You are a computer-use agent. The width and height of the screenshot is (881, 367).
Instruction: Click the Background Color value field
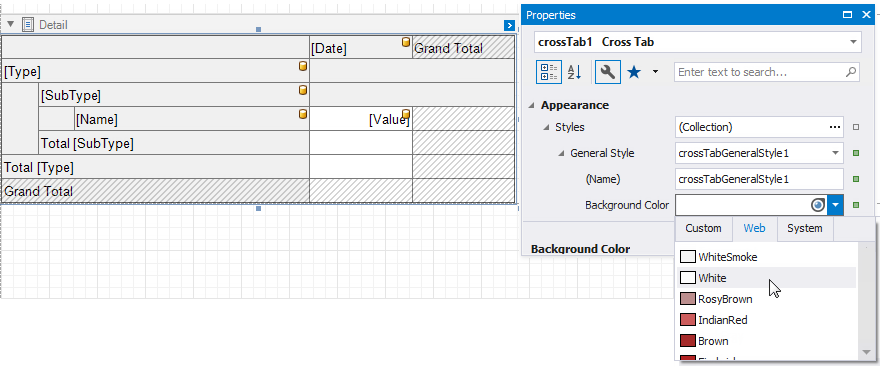point(742,205)
